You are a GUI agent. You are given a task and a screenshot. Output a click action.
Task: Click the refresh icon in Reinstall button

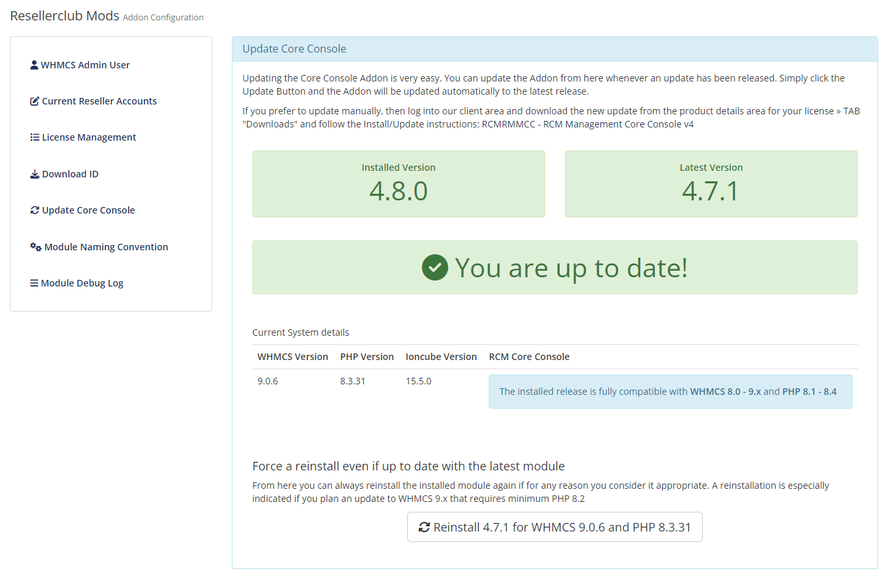point(424,527)
